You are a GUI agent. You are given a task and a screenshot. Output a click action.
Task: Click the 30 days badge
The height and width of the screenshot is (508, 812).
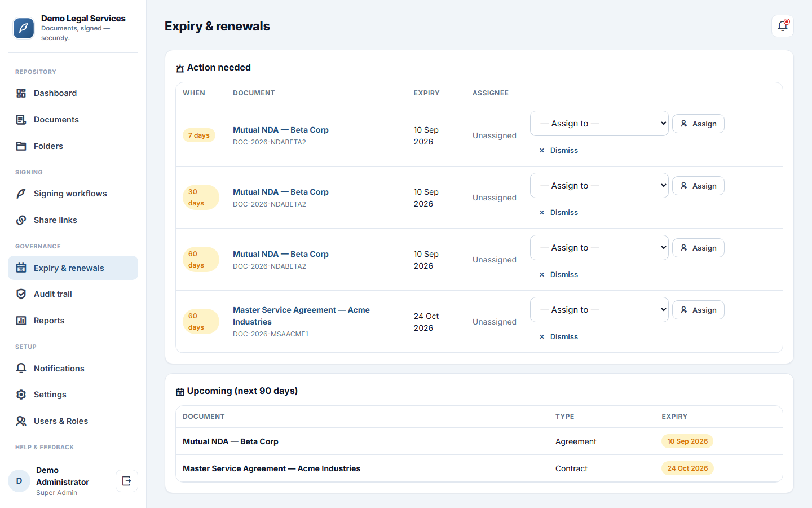pyautogui.click(x=201, y=198)
